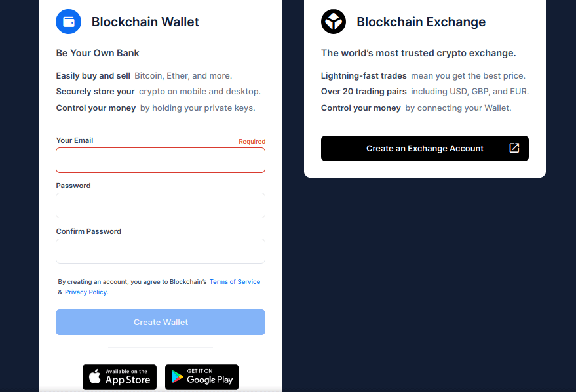Click the Blockchain Wallet heading
The image size is (576, 392).
[x=145, y=22]
